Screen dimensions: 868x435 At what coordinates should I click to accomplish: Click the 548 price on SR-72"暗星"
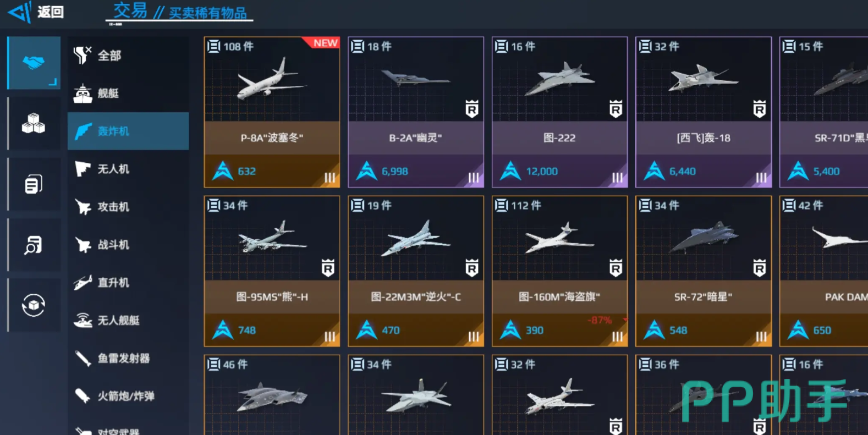pos(678,331)
